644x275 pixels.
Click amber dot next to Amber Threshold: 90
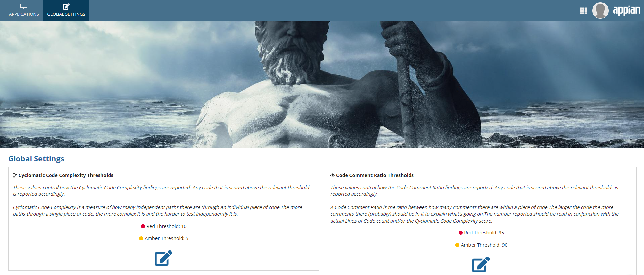pyautogui.click(x=457, y=245)
